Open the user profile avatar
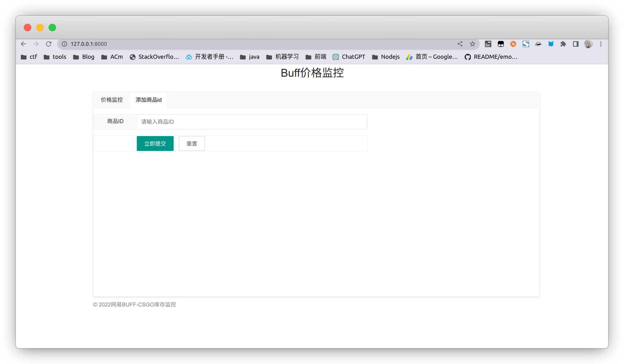 coord(588,44)
